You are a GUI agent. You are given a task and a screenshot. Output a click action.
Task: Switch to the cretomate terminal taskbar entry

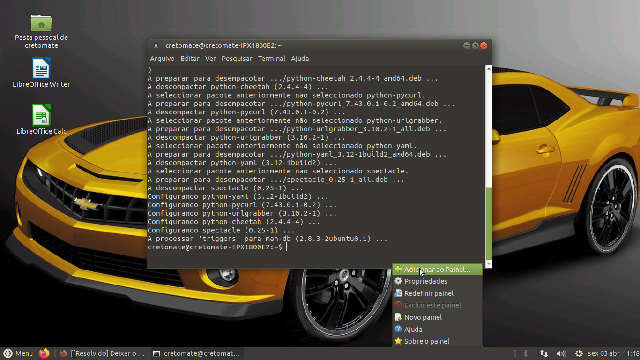coord(196,353)
